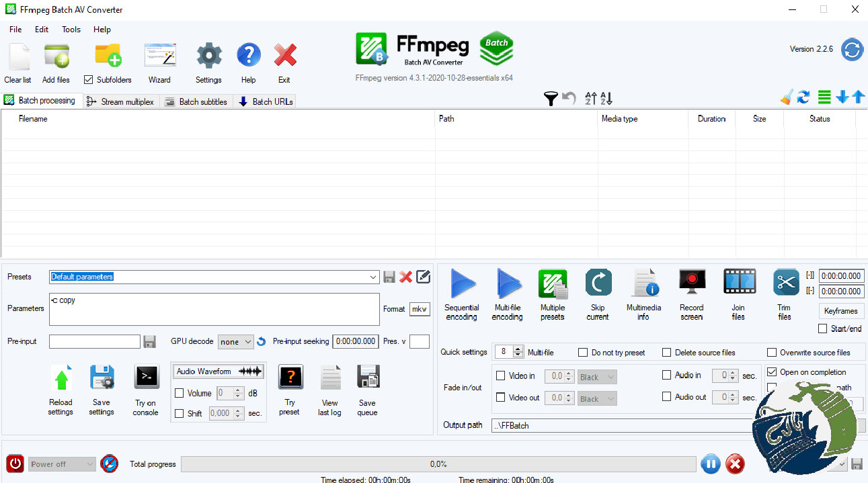This screenshot has width=868, height=483.
Task: Save preset with floppy icon
Action: (x=389, y=277)
